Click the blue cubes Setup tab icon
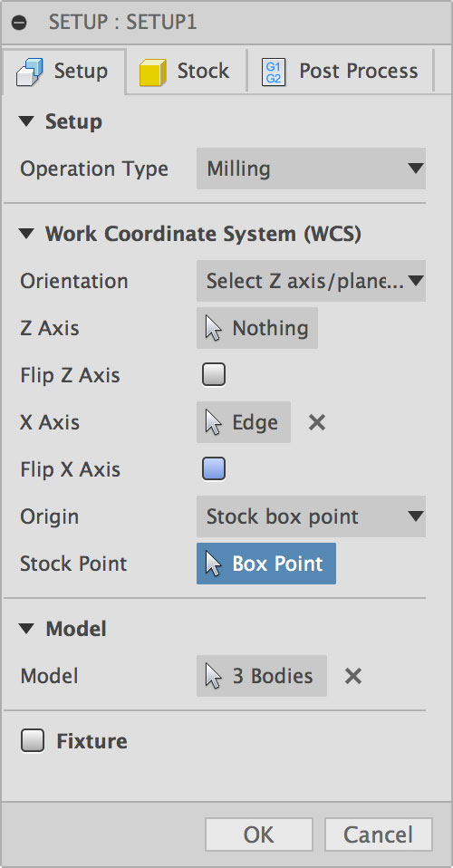This screenshot has width=453, height=868. (30, 72)
